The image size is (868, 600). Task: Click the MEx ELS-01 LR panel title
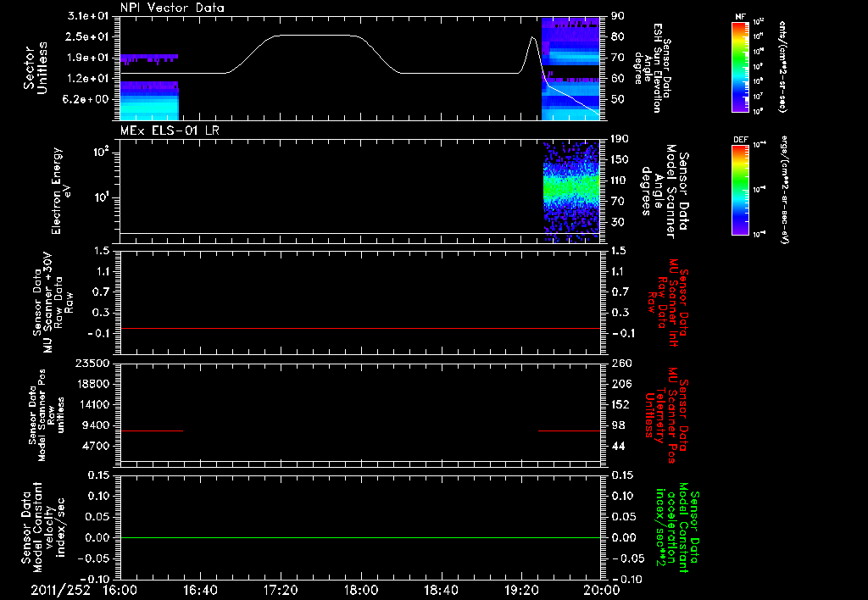coord(169,131)
